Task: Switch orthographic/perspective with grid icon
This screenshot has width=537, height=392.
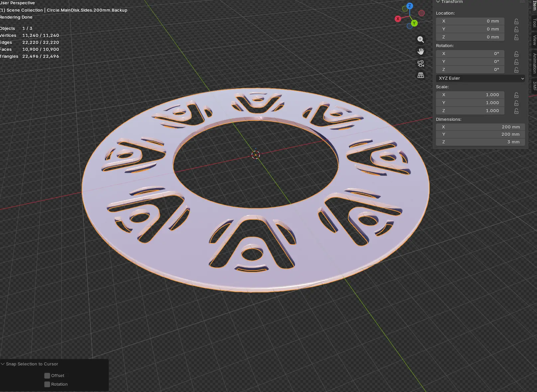Action: coord(421,75)
